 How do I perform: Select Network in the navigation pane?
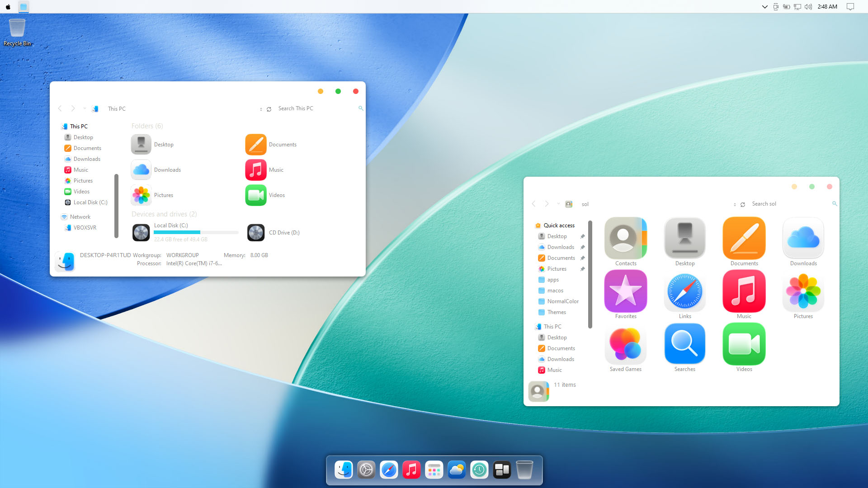(x=80, y=217)
